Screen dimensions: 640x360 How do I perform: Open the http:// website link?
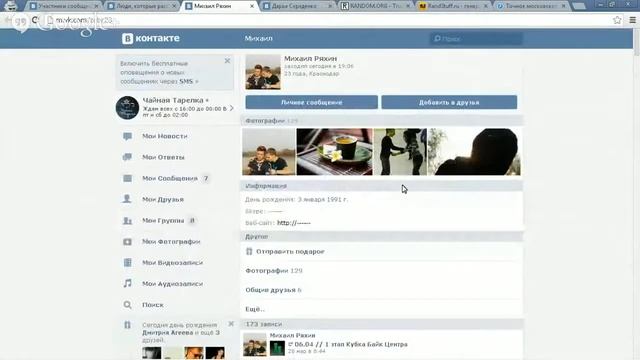(x=294, y=223)
